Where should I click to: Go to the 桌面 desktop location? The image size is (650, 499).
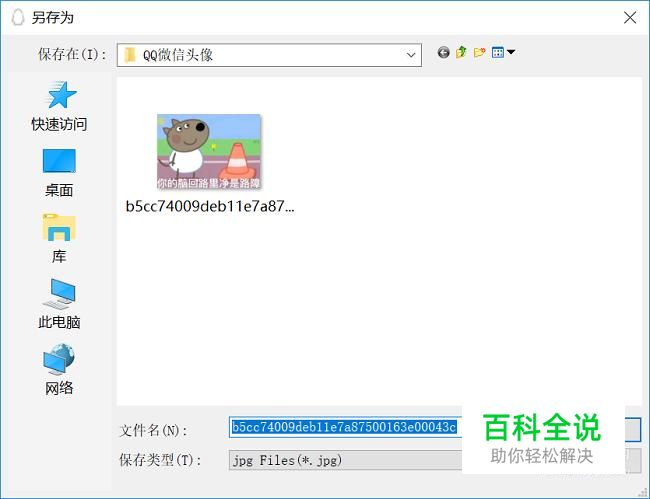[x=59, y=172]
